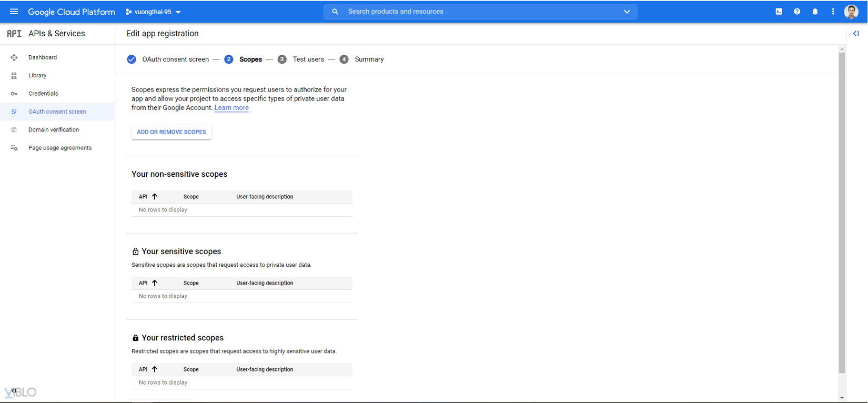Image resolution: width=868 pixels, height=403 pixels.
Task: Expand the search bar dropdown arrow
Action: (x=627, y=12)
